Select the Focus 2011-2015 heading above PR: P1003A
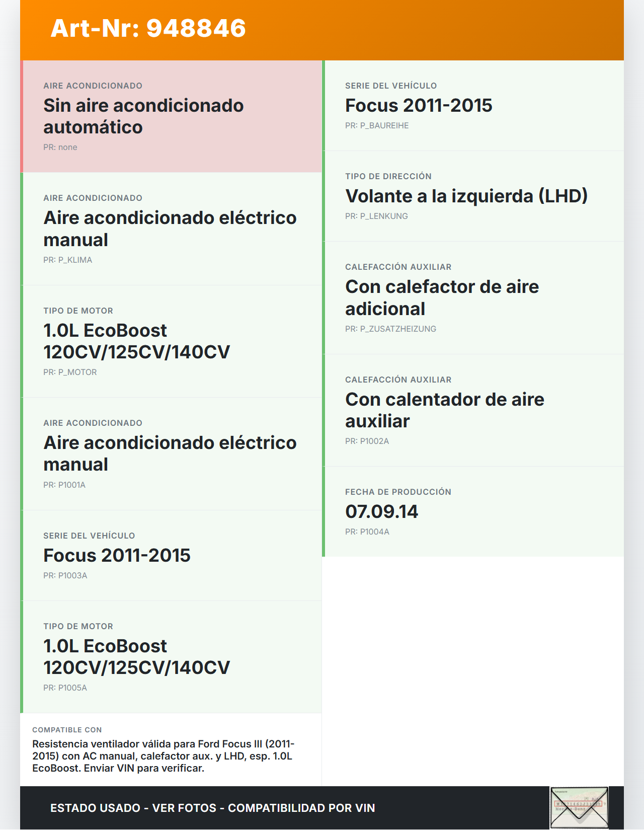 (117, 555)
